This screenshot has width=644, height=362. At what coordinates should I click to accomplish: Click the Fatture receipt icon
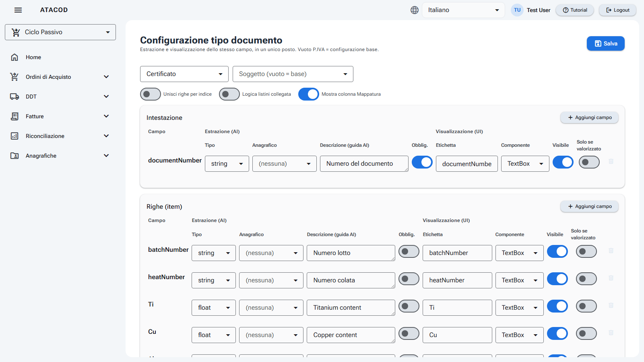(14, 116)
